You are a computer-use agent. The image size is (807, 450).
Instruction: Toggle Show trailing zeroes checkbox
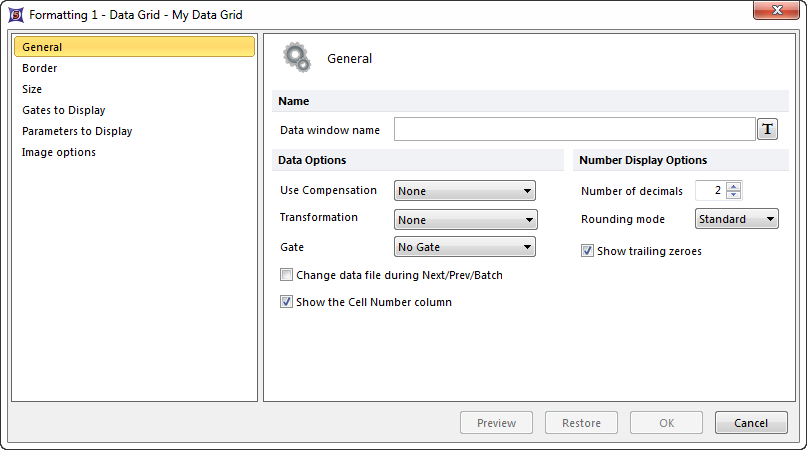point(588,251)
